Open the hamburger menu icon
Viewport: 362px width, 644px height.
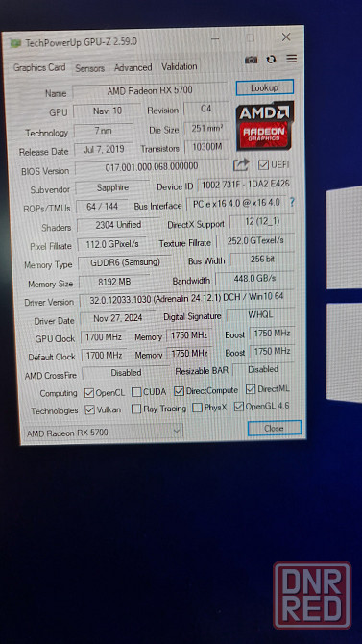[x=291, y=60]
